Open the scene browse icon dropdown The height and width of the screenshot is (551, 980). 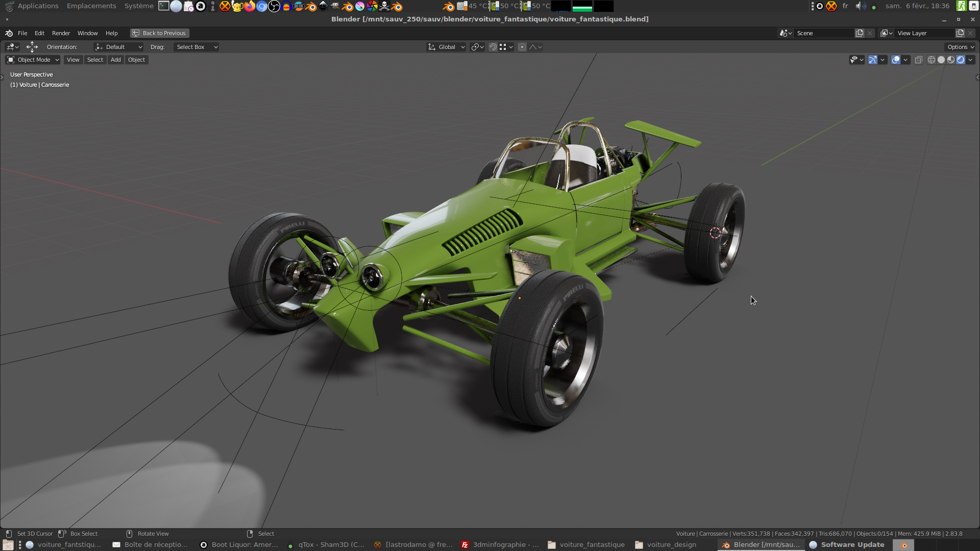786,33
